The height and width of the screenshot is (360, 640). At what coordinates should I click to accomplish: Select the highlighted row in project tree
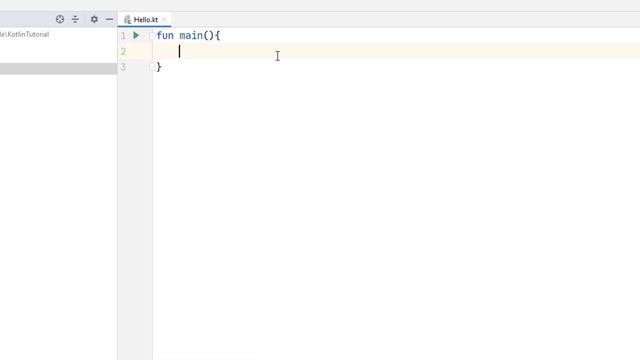point(58,69)
